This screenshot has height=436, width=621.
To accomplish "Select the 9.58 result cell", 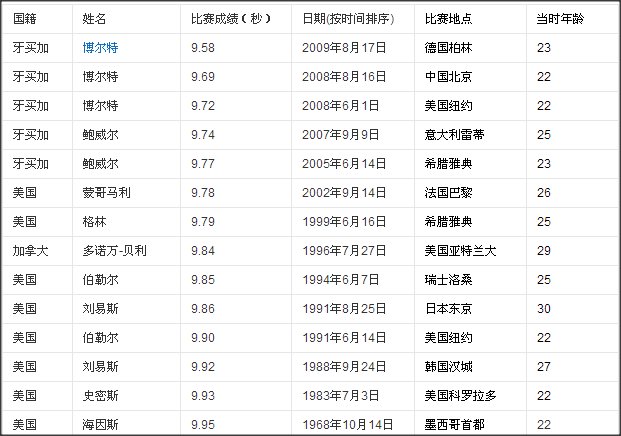I will point(203,48).
